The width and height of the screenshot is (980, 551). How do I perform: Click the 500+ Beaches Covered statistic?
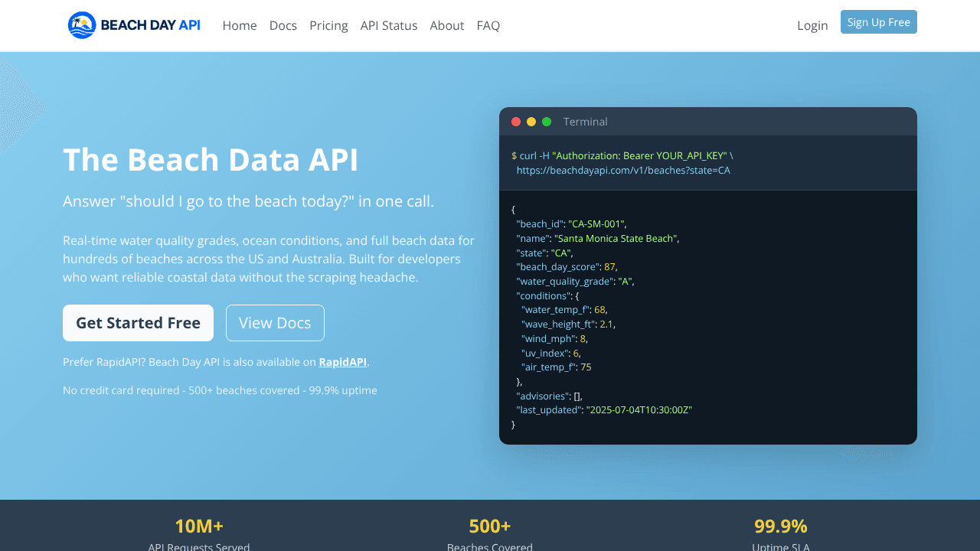point(490,535)
